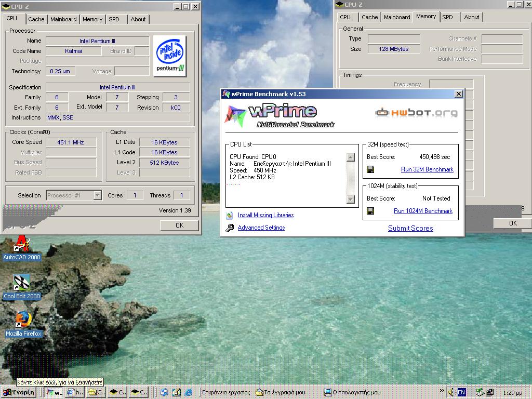Click the hwbot.org logo in wPrime

(416, 112)
